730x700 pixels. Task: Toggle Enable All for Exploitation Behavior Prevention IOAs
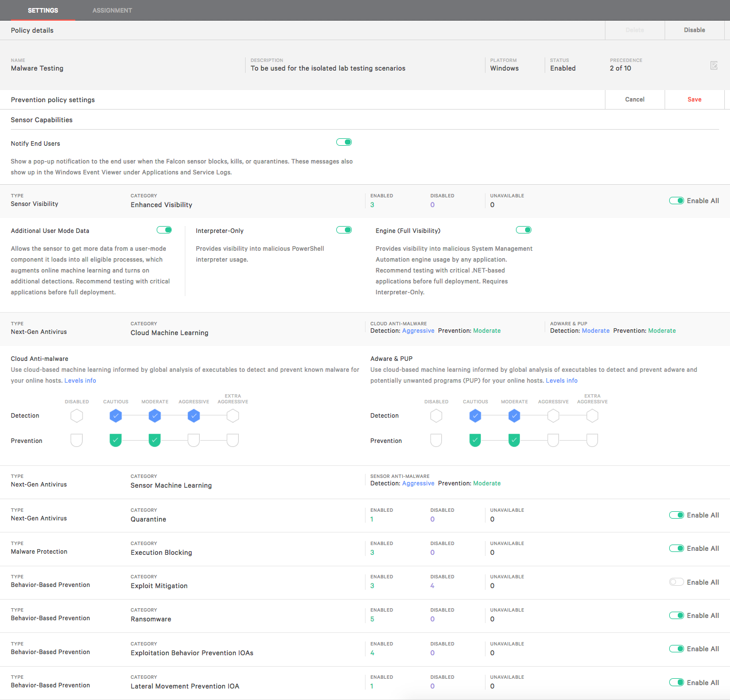(677, 649)
